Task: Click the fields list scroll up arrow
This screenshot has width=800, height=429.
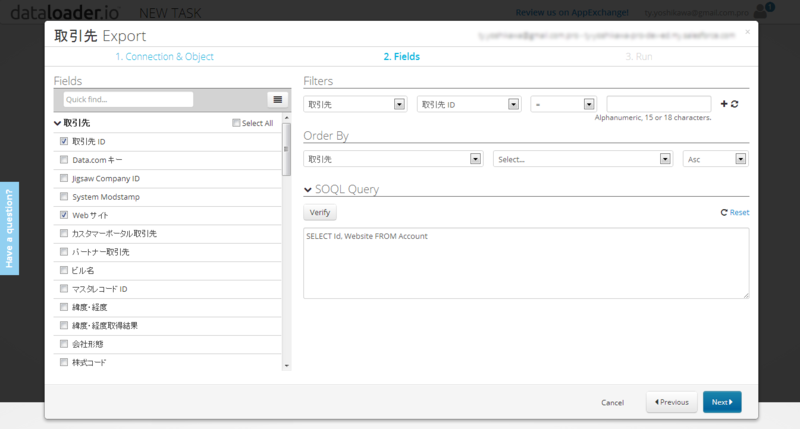Action: [287, 118]
